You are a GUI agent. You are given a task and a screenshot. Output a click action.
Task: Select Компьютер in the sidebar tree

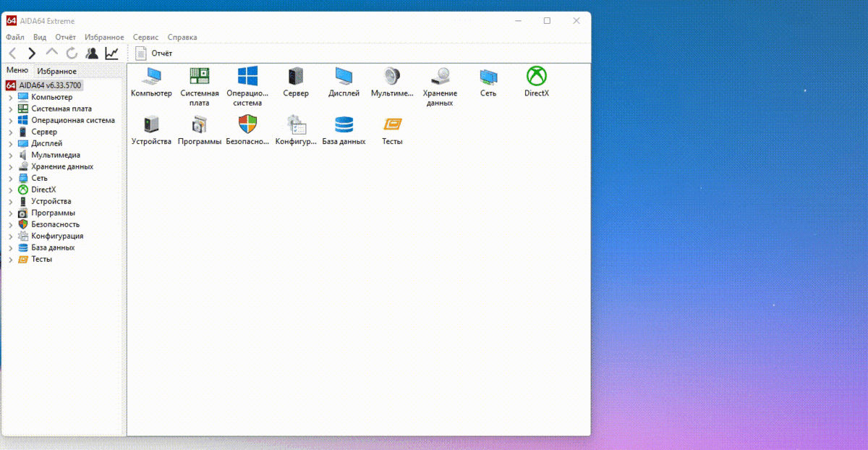[52, 97]
